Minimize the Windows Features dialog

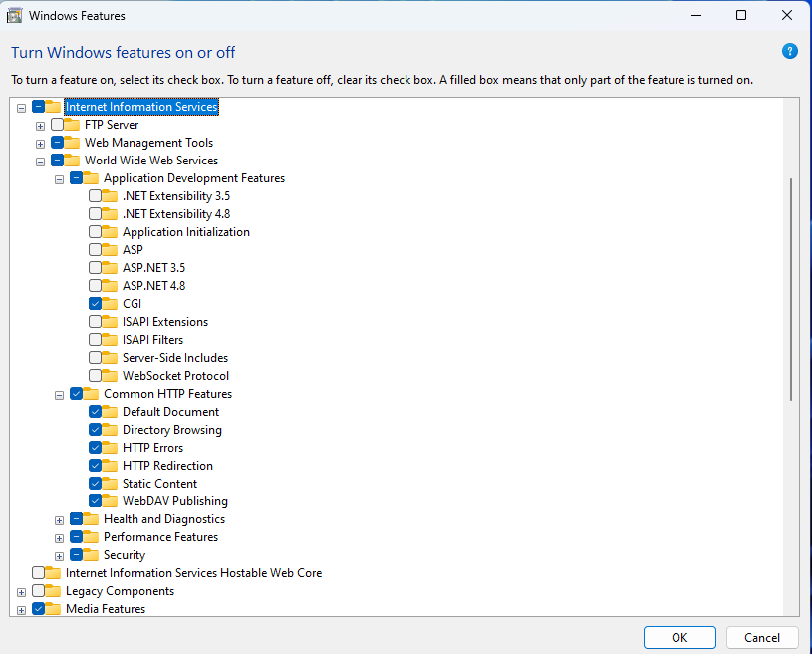pos(696,15)
